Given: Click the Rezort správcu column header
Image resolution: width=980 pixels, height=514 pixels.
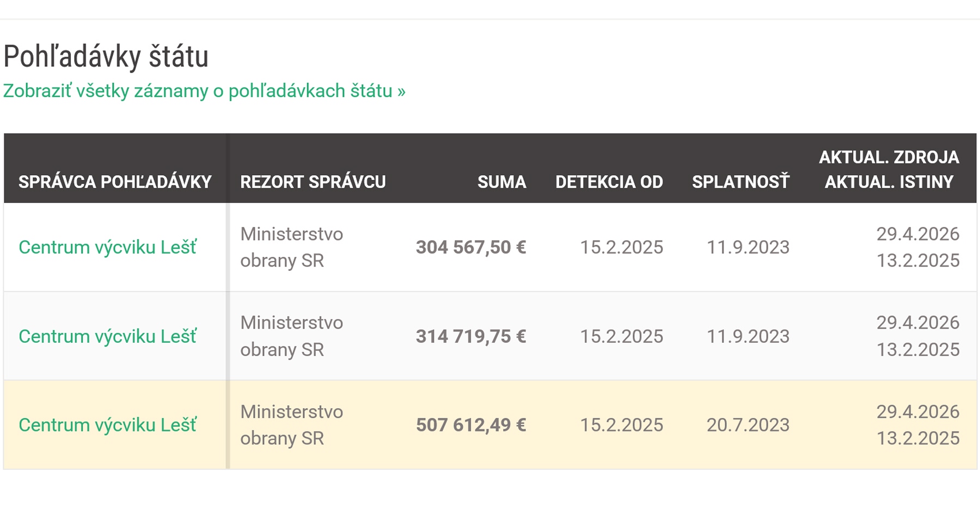Looking at the screenshot, I should [x=313, y=182].
